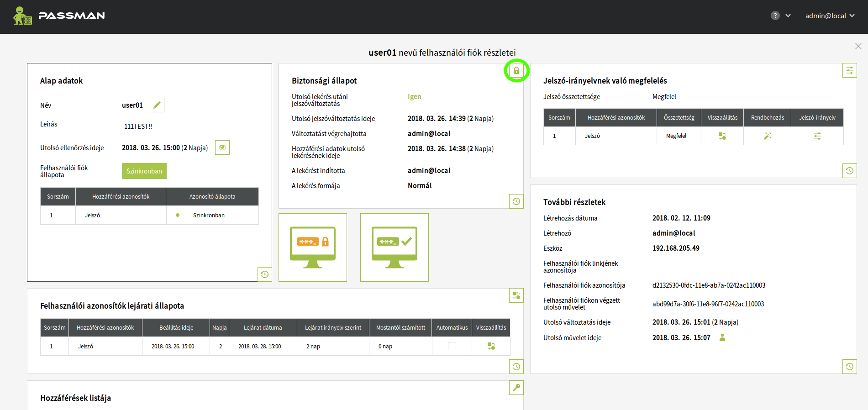Click the lock icon in Biztonsági állapot panel
The width and height of the screenshot is (868, 410).
tap(516, 71)
